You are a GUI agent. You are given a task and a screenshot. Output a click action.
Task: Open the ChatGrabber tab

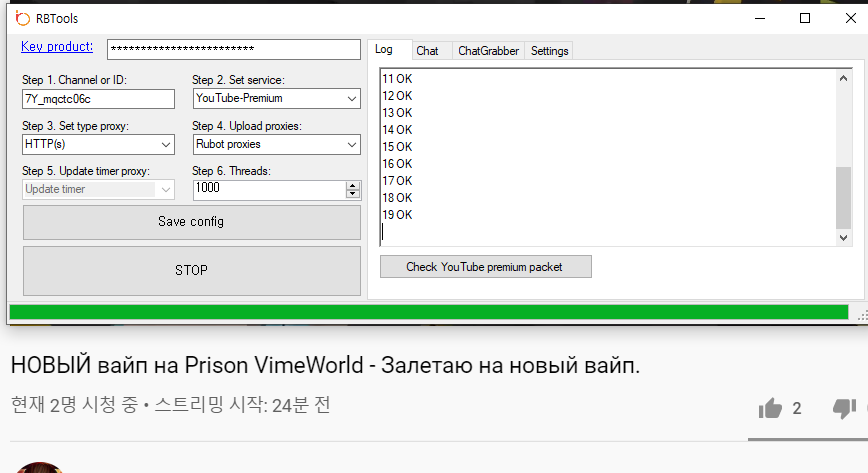click(x=488, y=51)
